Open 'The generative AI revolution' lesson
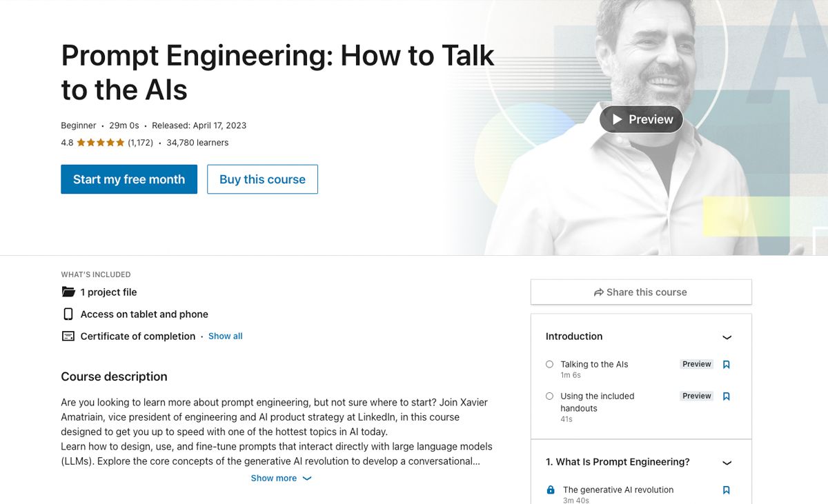 click(618, 490)
